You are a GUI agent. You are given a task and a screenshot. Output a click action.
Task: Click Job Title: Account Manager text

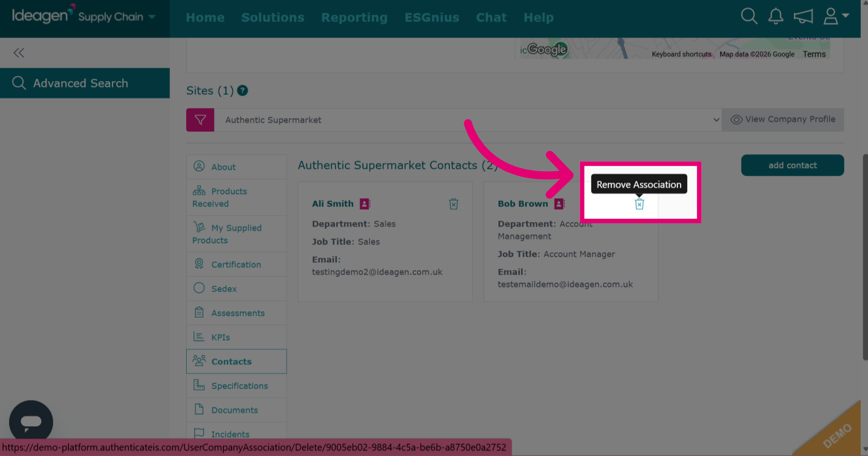(x=557, y=254)
